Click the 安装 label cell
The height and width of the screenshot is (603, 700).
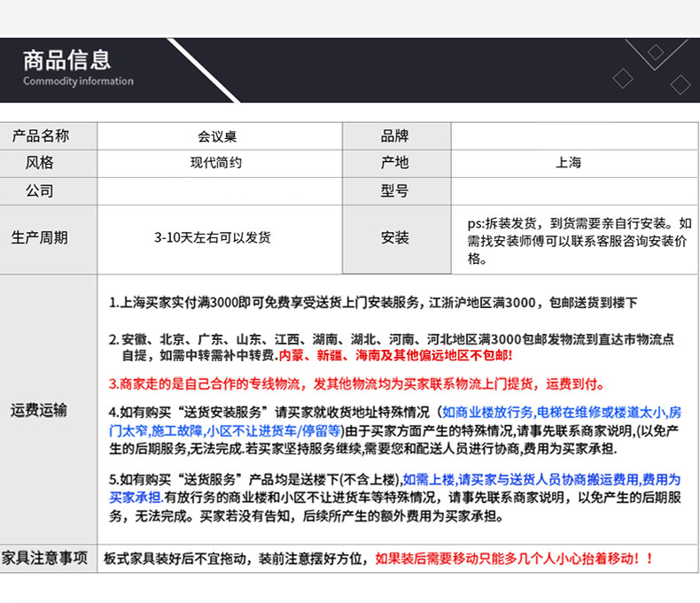coord(397,239)
